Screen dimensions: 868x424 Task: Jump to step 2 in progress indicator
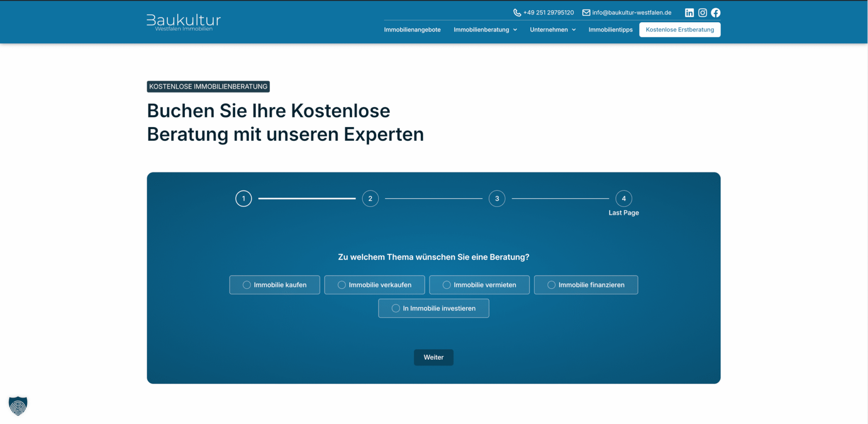(x=370, y=198)
